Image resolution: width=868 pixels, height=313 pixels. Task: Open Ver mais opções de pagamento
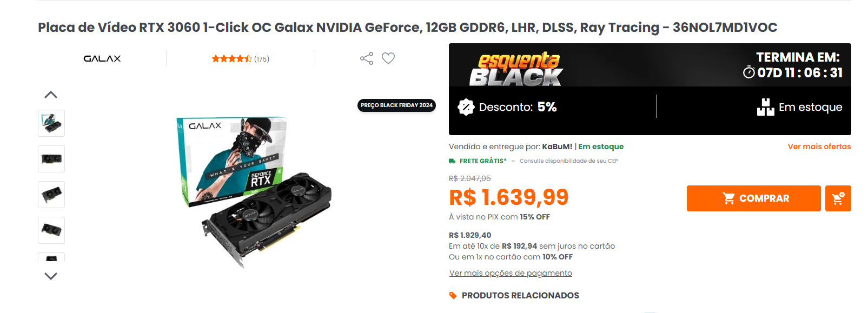511,273
